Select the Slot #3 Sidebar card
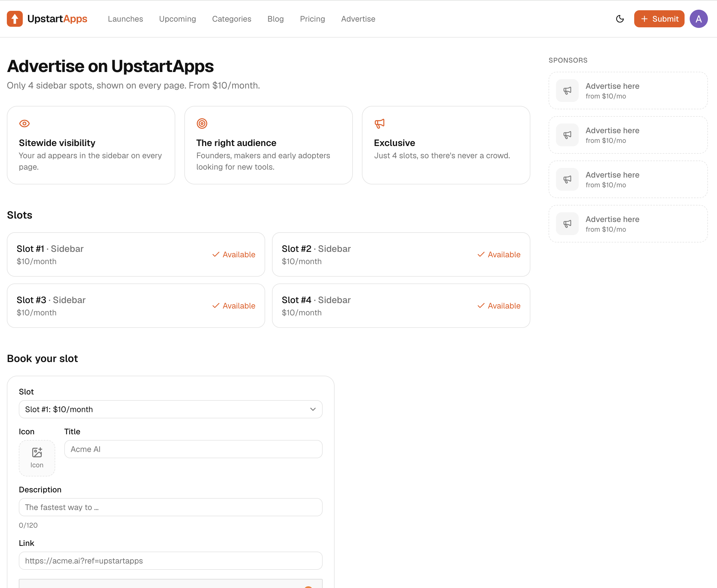The height and width of the screenshot is (588, 717). point(136,305)
